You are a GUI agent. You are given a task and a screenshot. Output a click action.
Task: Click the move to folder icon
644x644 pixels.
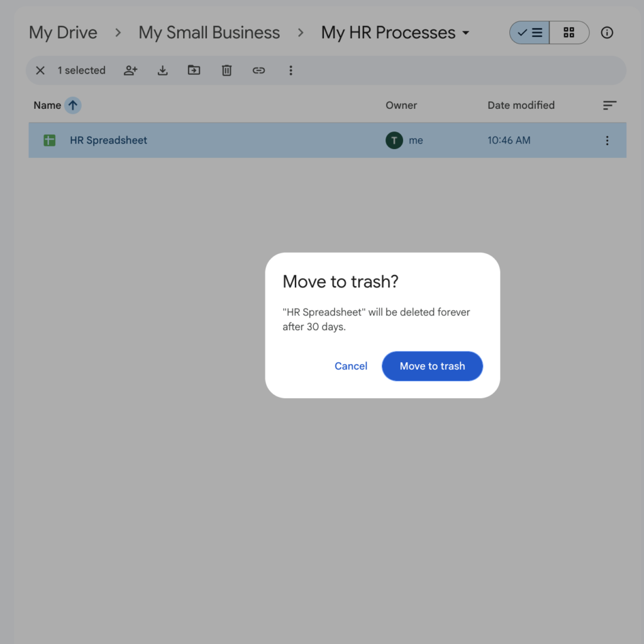194,70
